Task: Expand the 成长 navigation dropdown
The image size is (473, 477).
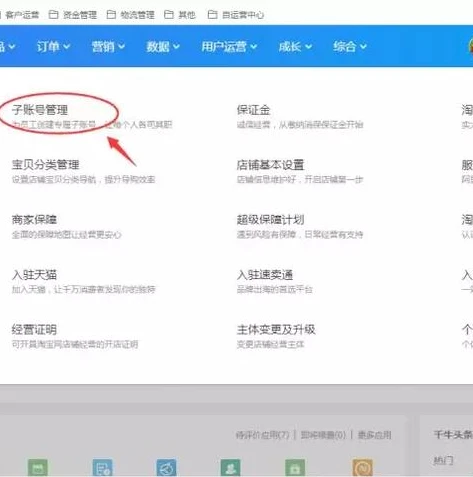Action: pyautogui.click(x=295, y=46)
